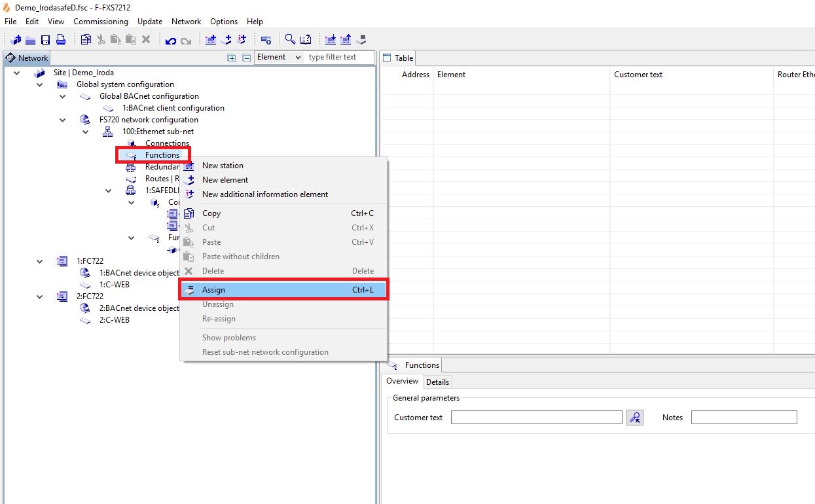Screen dimensions: 815x504
Task: Switch to the Details tab
Action: tap(437, 382)
